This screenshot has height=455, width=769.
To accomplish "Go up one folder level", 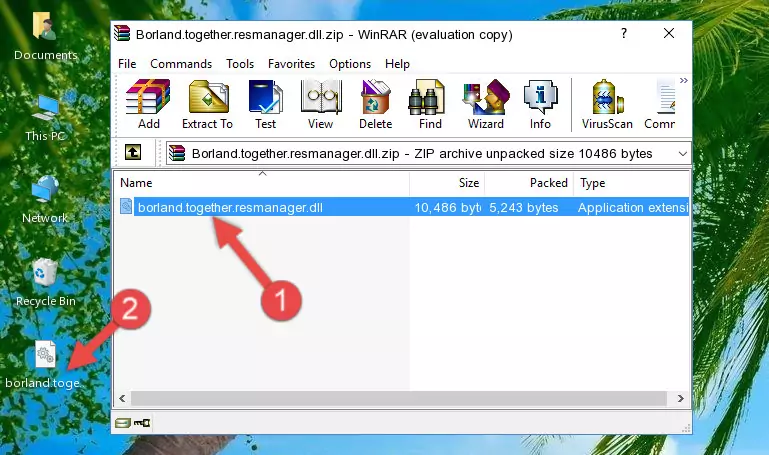I will pos(133,152).
